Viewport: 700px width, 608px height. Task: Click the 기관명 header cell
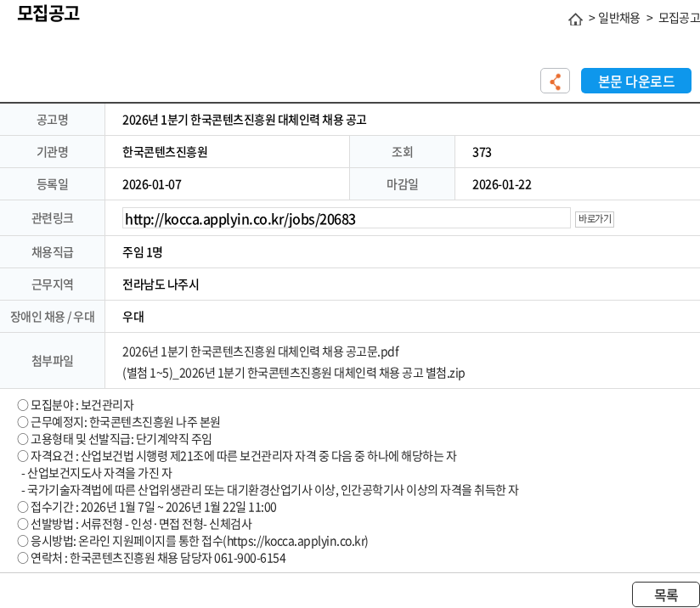[52, 152]
